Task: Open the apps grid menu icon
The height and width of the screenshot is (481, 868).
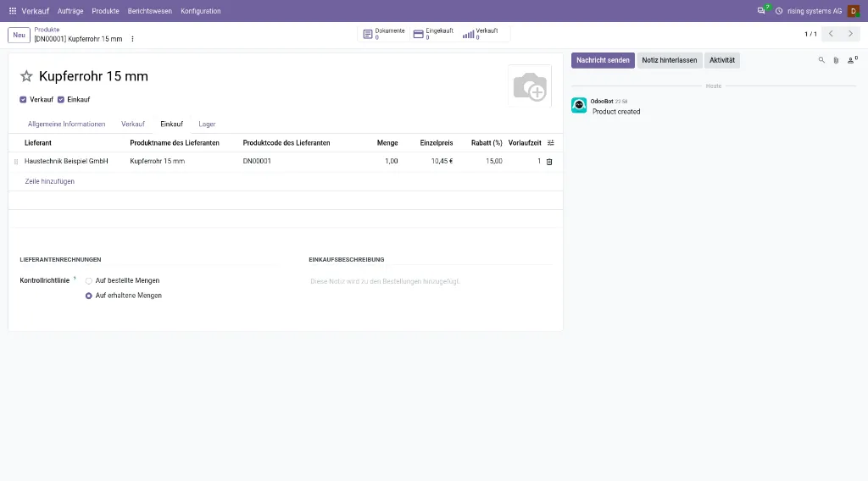Action: click(12, 11)
